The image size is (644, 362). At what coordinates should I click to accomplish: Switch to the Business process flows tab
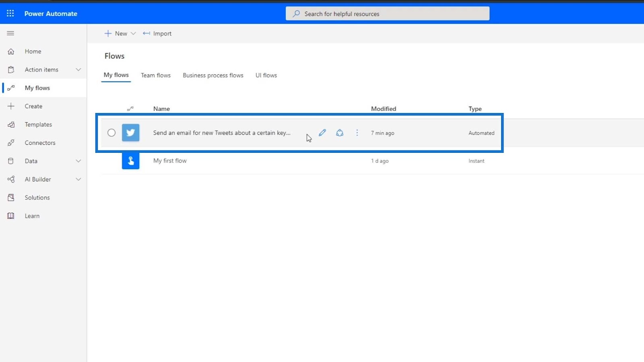tap(213, 75)
